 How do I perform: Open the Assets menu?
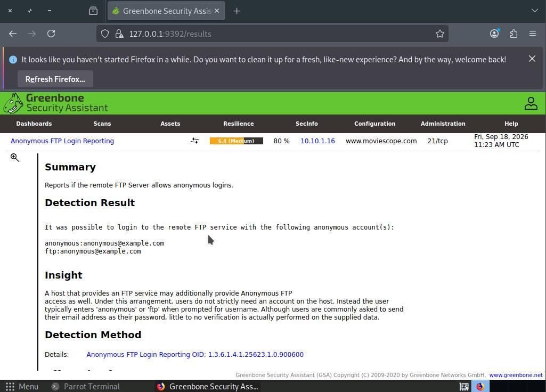[x=170, y=124]
